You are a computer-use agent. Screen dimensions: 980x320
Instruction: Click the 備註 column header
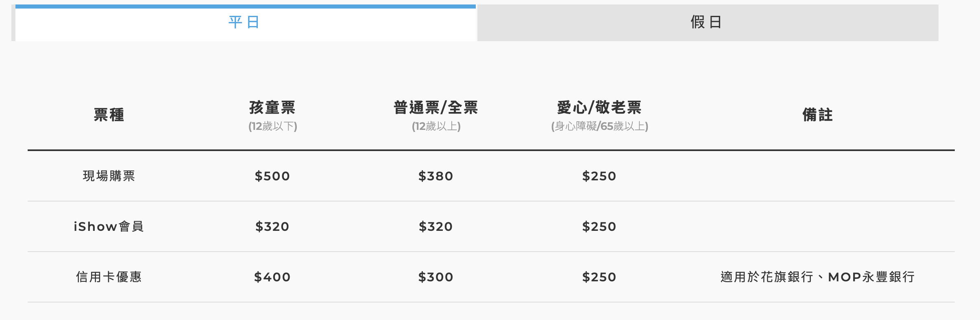817,115
